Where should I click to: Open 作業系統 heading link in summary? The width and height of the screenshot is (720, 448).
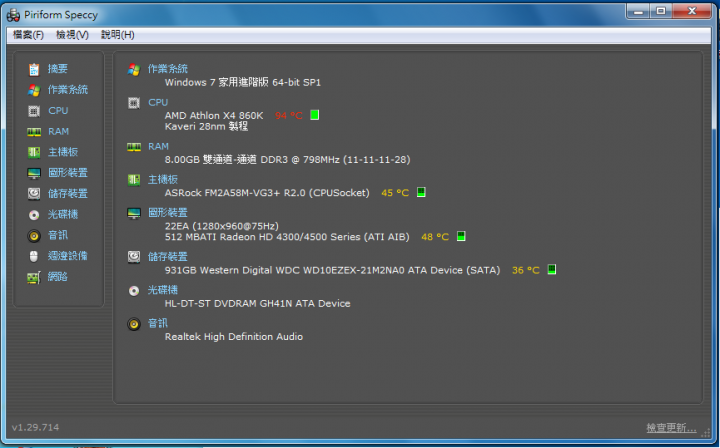[168, 69]
